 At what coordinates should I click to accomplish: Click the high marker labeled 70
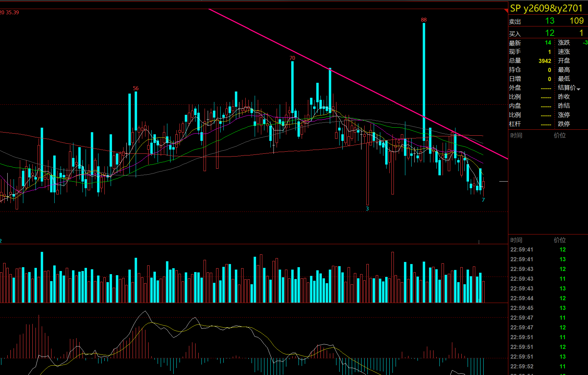(x=292, y=58)
